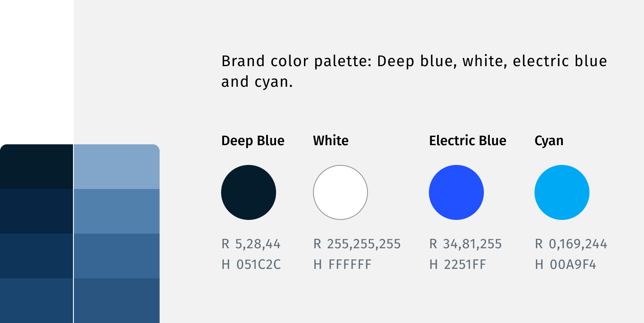Click the Cyan heading label
The width and height of the screenshot is (644, 323).
click(549, 141)
